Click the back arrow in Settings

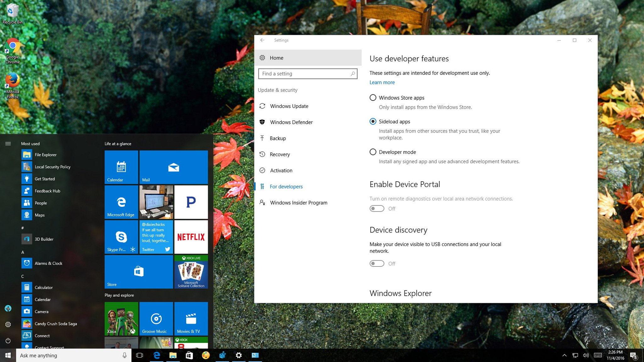[262, 40]
